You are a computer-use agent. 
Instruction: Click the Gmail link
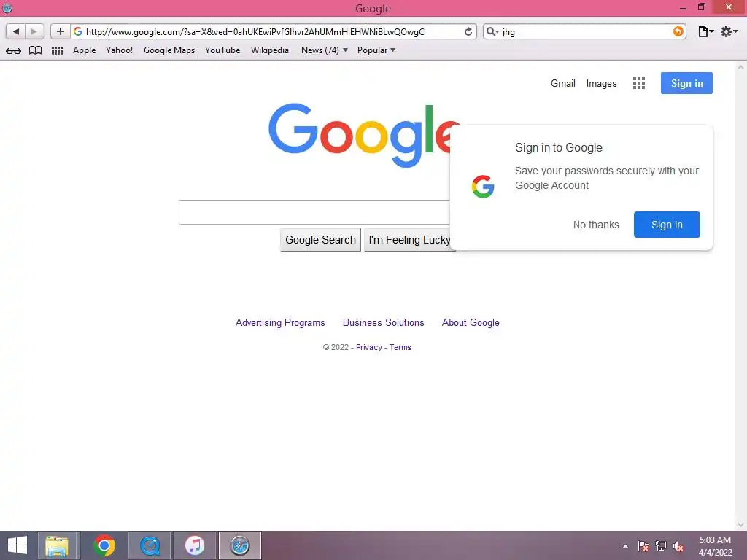[x=562, y=83]
